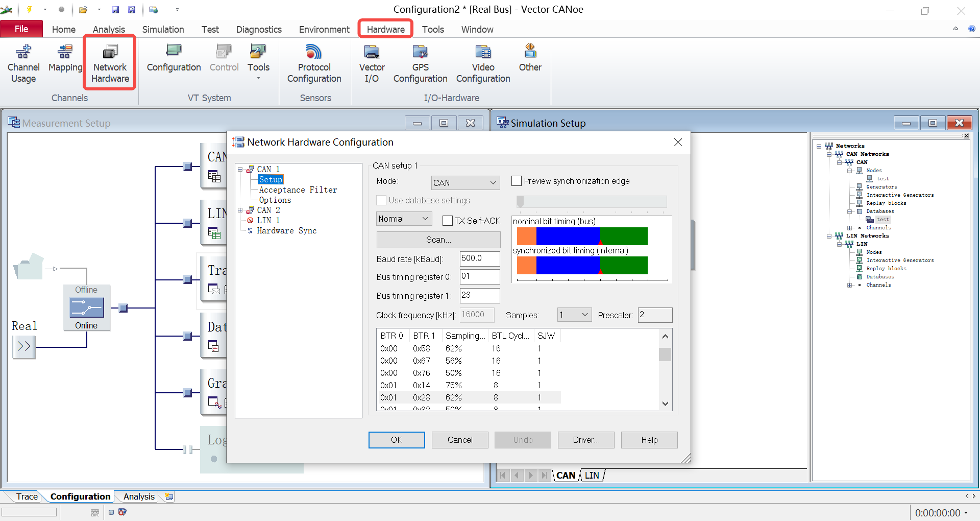Click the status bar keyboard icon
The width and height of the screenshot is (980, 521).
(x=95, y=512)
